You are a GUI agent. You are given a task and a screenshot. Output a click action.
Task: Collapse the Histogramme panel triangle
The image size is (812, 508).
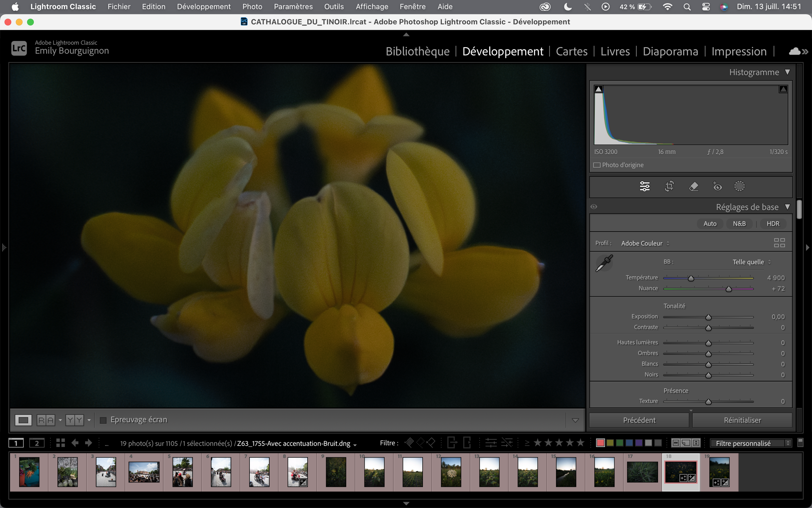[787, 72]
